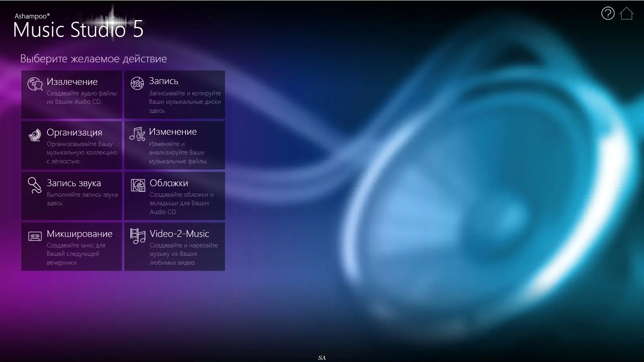Image resolution: width=644 pixels, height=362 pixels.
Task: Click the text 'Создавайте аудио файлы из Ваших Audio CD.'
Action: point(82,97)
